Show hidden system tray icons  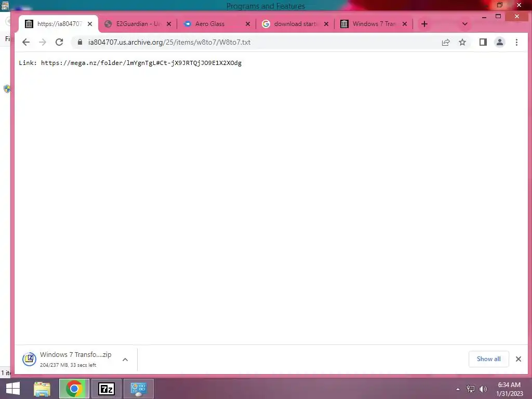(458, 389)
